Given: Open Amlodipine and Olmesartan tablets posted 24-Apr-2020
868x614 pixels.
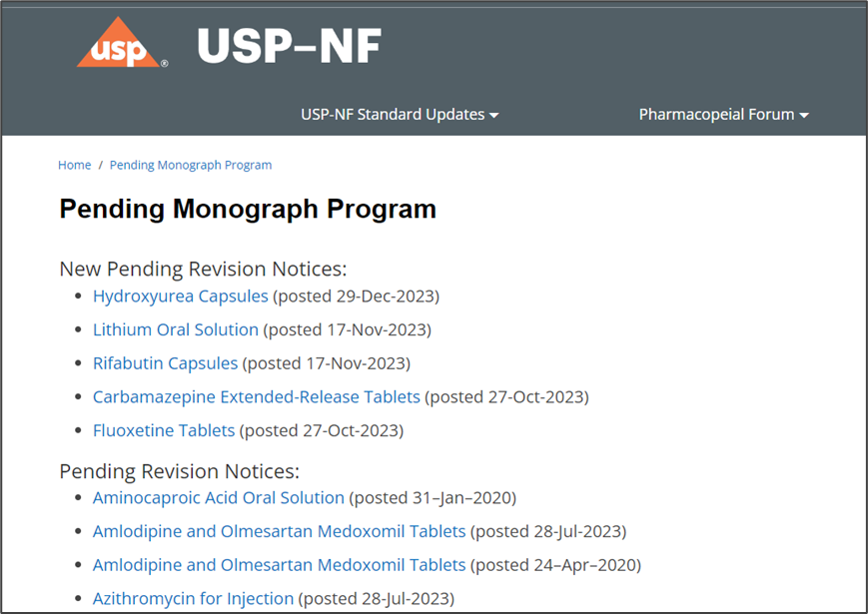Looking at the screenshot, I should coord(279,565).
